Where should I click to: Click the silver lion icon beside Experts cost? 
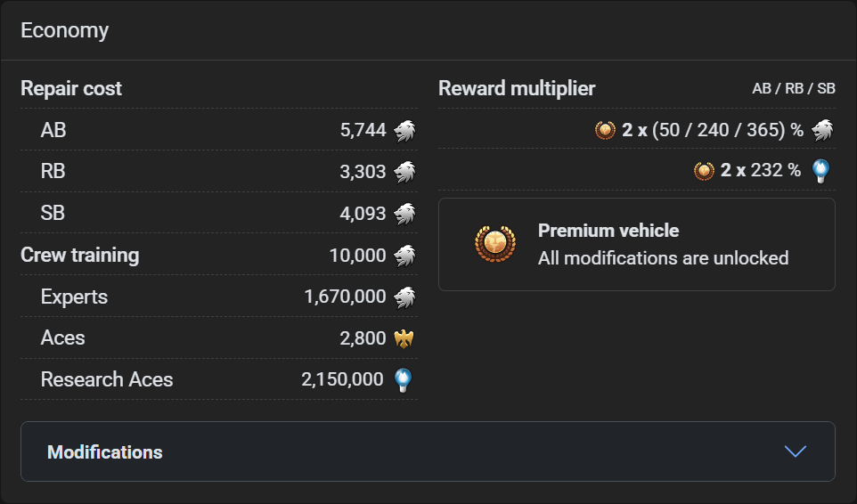405,297
